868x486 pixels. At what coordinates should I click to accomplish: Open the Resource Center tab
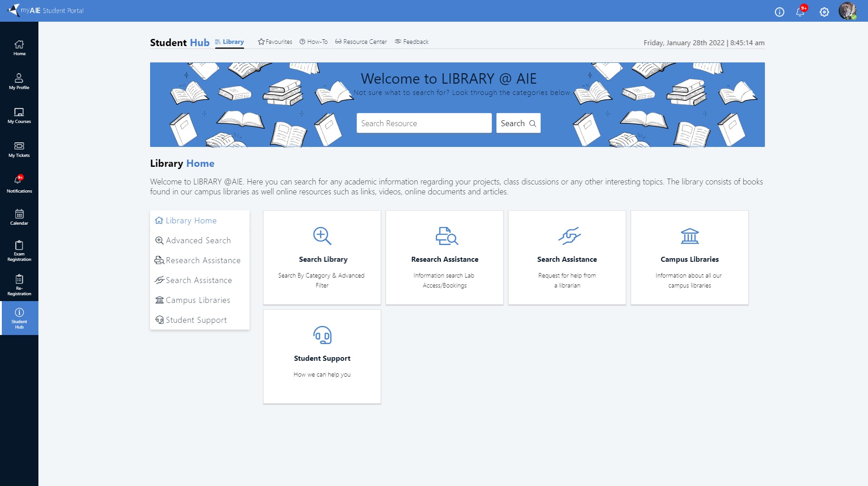(361, 42)
